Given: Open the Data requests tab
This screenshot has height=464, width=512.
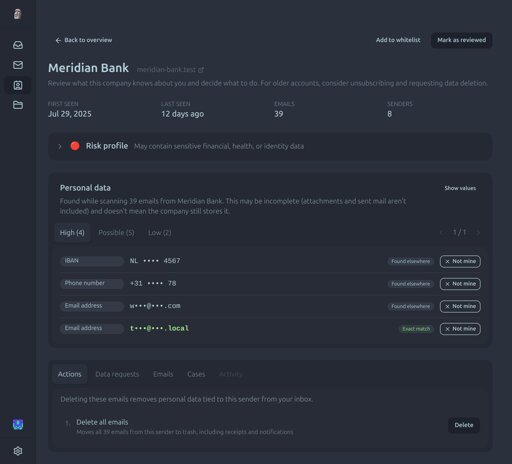Looking at the screenshot, I should point(117,374).
